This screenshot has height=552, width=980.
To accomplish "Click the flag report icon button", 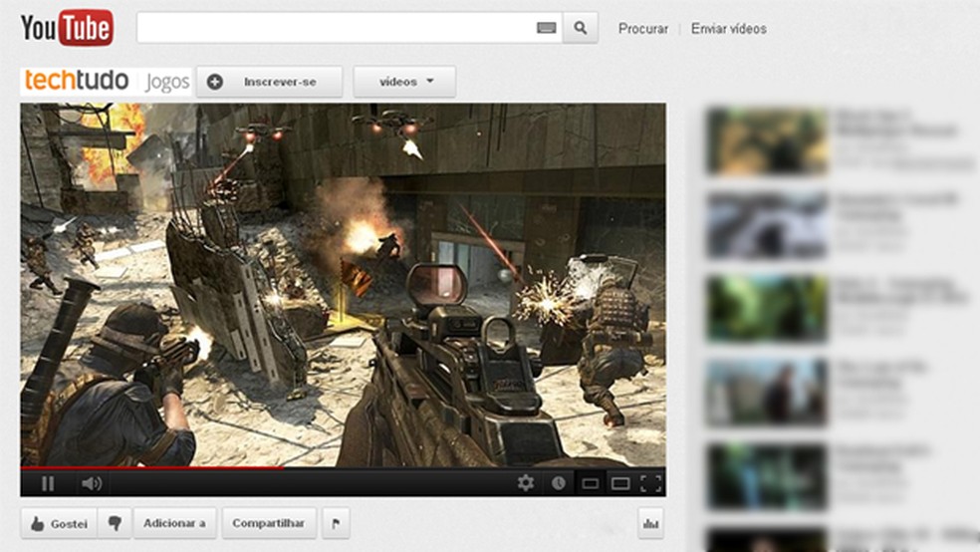I will pos(336,523).
